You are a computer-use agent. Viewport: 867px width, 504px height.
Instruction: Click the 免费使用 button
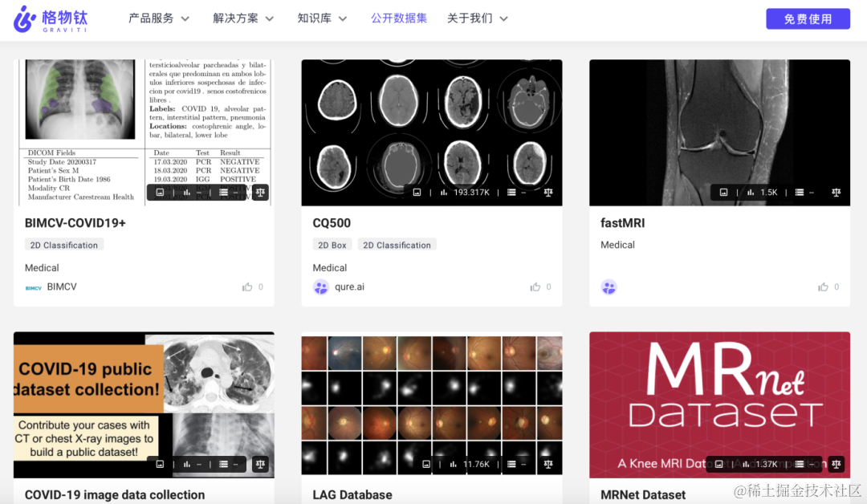pos(808,18)
